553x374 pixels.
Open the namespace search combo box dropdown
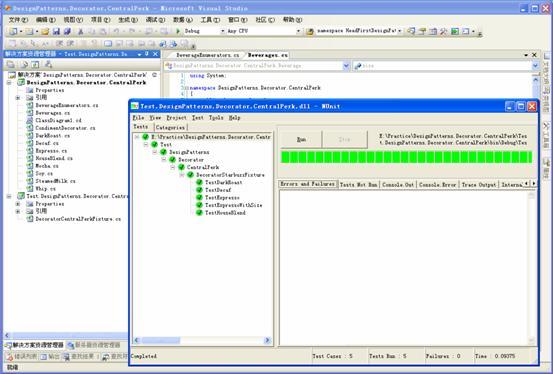400,31
